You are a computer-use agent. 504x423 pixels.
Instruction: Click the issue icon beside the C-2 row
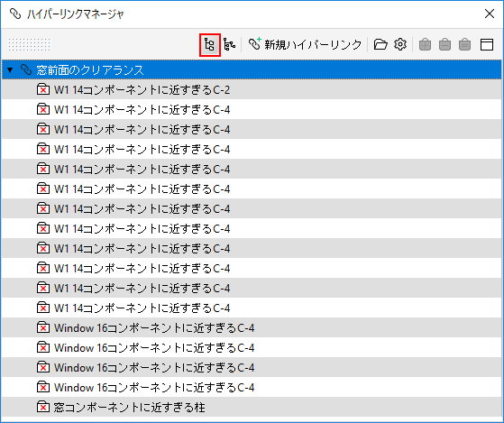click(x=43, y=89)
